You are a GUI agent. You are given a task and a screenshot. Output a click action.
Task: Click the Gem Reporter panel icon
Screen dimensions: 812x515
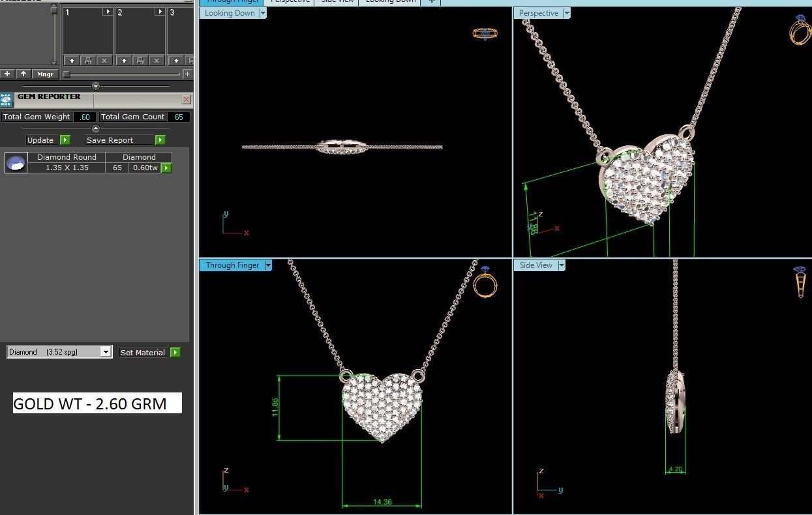pos(7,100)
